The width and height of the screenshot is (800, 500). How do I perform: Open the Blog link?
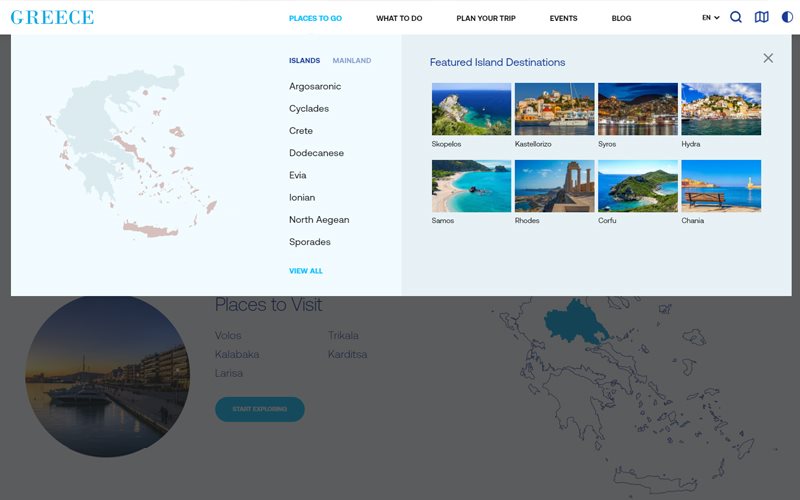(621, 18)
